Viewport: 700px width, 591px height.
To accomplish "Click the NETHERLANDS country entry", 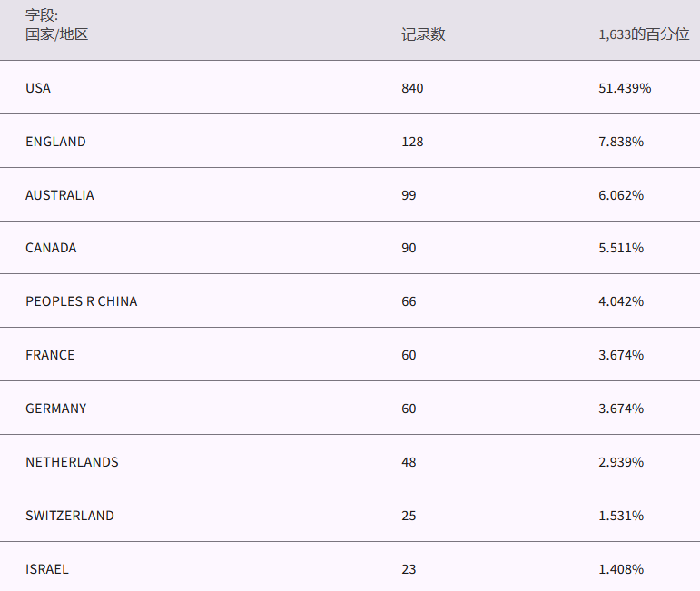I will [72, 462].
